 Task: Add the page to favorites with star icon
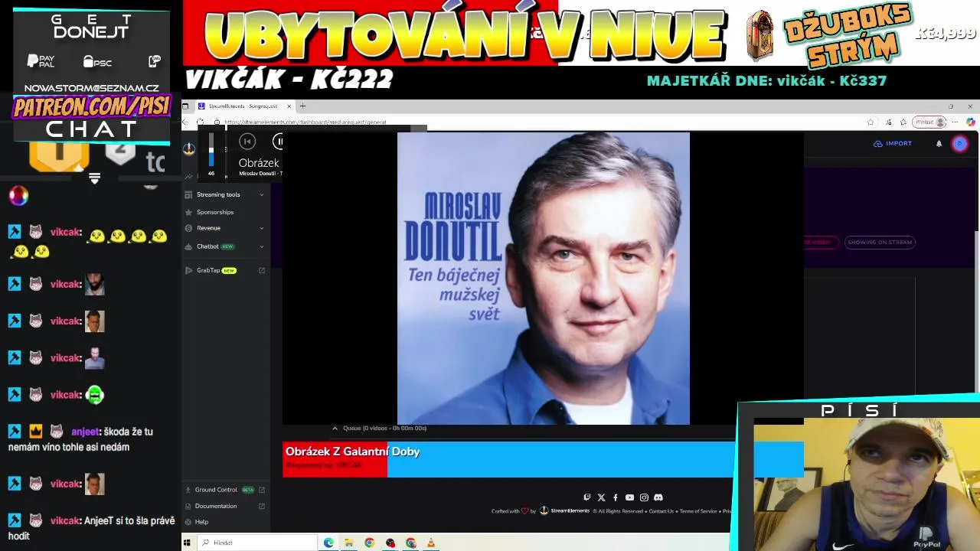pos(871,122)
